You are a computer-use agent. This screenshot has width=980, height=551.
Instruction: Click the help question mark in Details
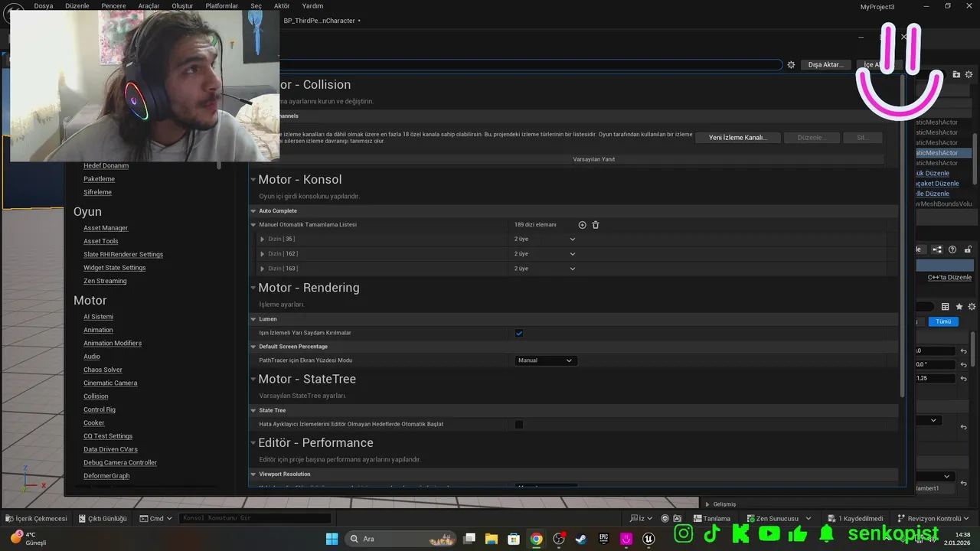point(952,249)
